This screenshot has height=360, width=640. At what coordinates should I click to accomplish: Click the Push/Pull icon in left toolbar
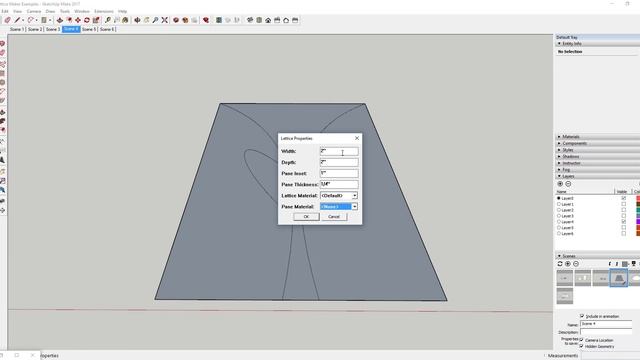click(x=2, y=113)
